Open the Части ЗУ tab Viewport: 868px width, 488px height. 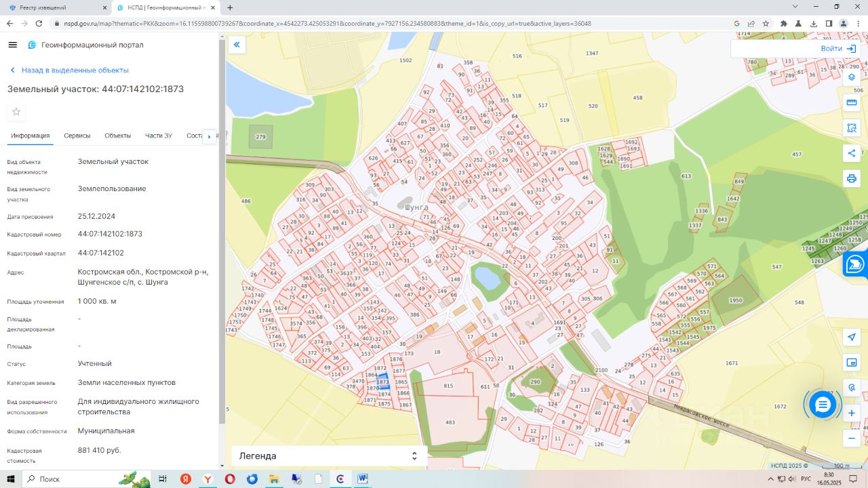[x=158, y=136]
